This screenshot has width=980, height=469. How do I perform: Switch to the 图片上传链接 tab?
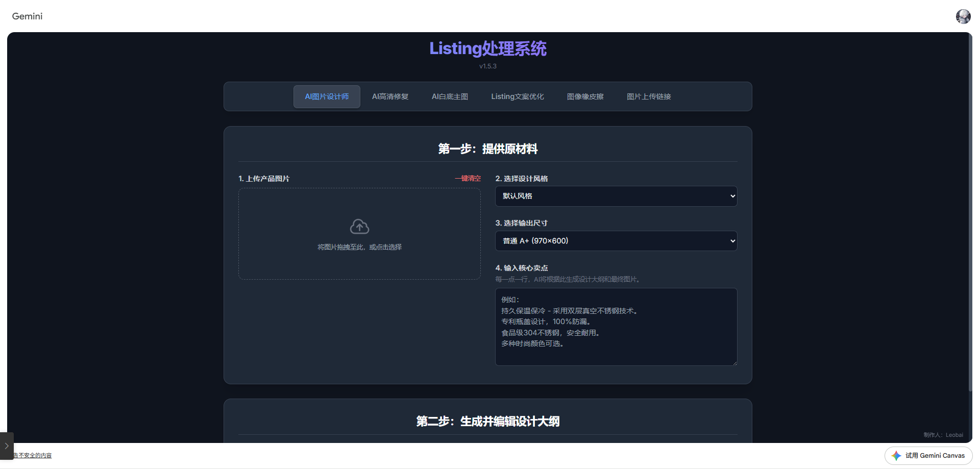(x=648, y=96)
